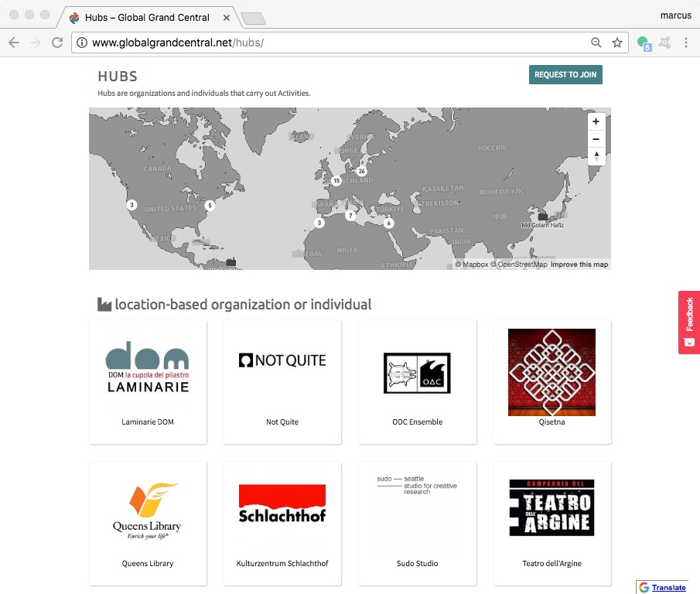Click the "location-based organization or individual" heading
700x594 pixels.
pos(243,305)
